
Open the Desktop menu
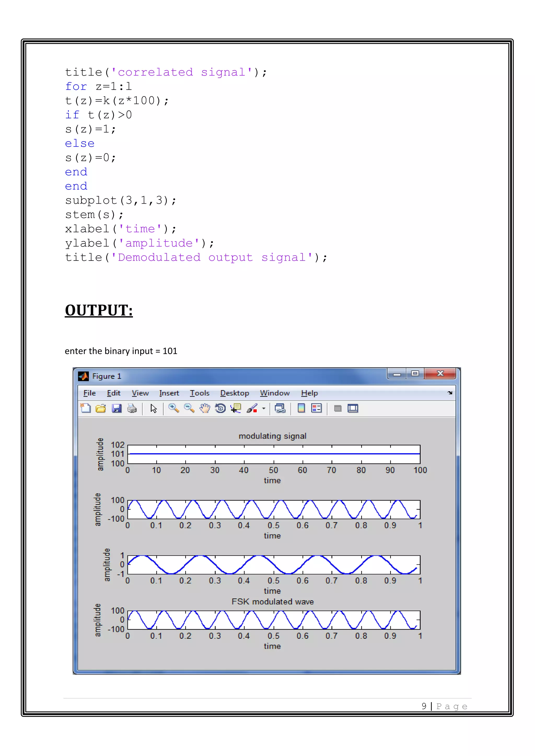(235, 393)
